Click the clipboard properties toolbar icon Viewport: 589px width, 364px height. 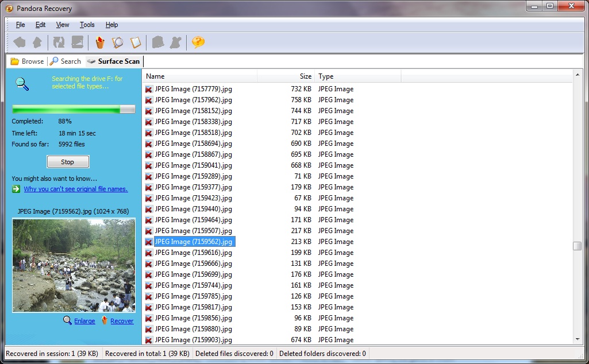(x=136, y=42)
